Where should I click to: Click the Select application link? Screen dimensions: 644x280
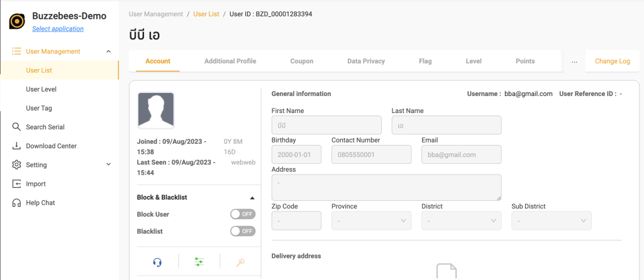click(x=58, y=29)
